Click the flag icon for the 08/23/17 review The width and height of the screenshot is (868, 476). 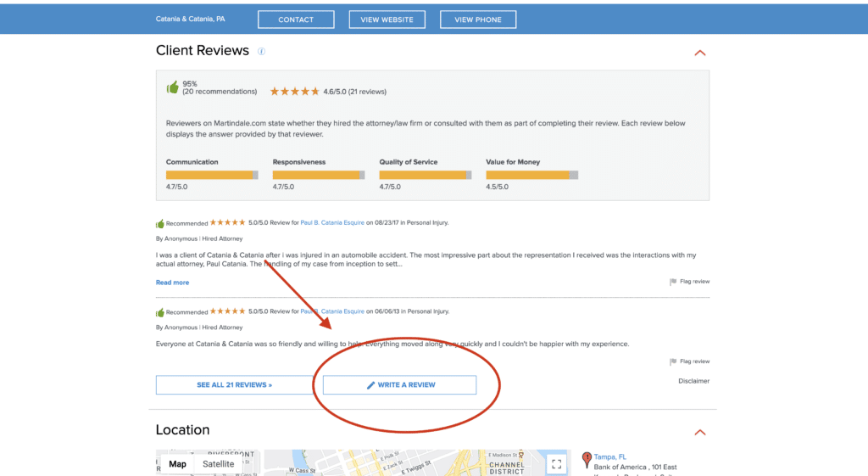click(672, 282)
